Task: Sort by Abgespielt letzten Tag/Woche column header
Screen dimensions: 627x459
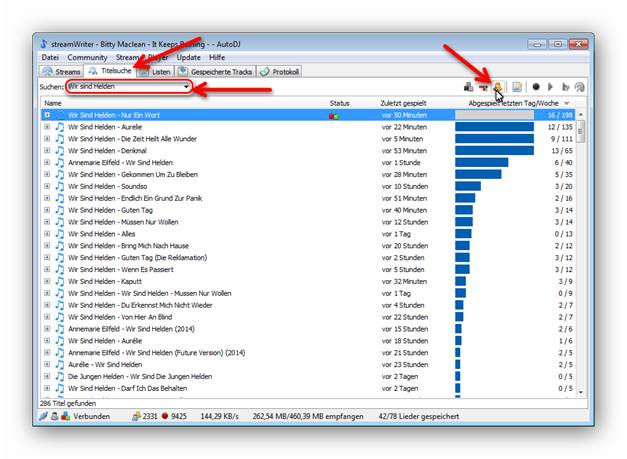Action: [513, 103]
